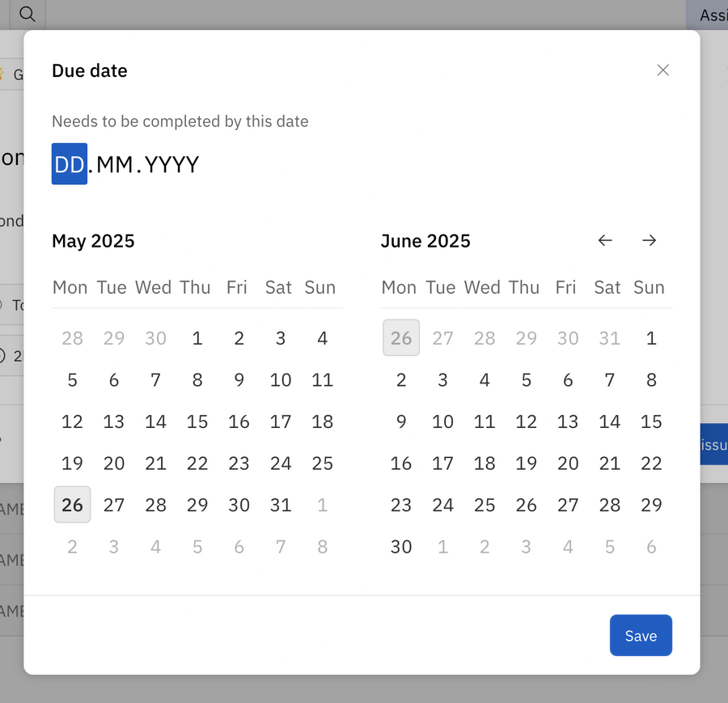Go to next month using the right arrow
Screen dimensions: 728x703
click(x=650, y=240)
